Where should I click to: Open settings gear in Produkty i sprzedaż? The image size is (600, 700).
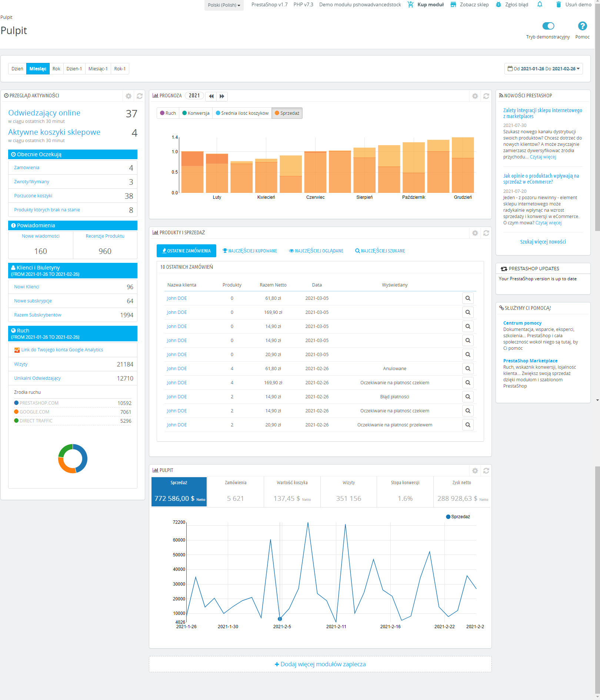pos(475,233)
